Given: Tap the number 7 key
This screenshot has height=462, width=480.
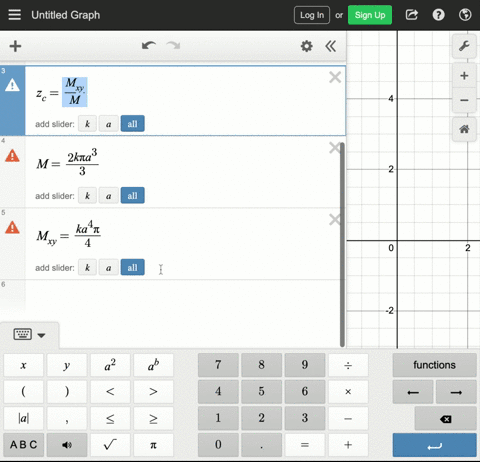Looking at the screenshot, I should click(x=218, y=365).
